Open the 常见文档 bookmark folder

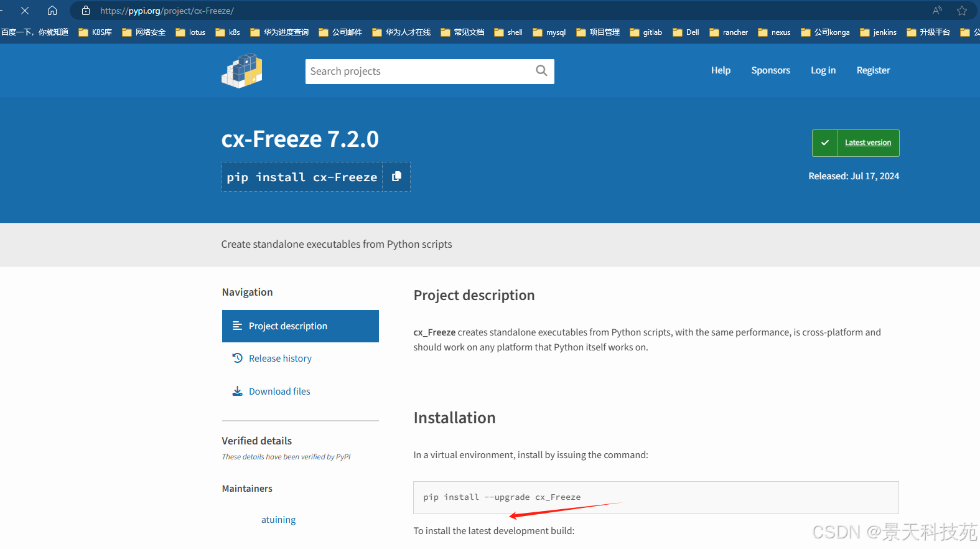tap(462, 32)
